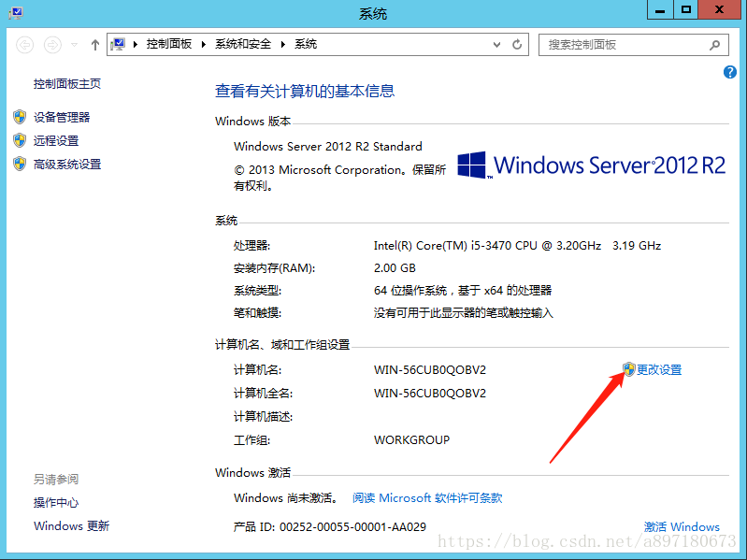The width and height of the screenshot is (747, 560).
Task: Open the address bar history dropdown
Action: 496,45
